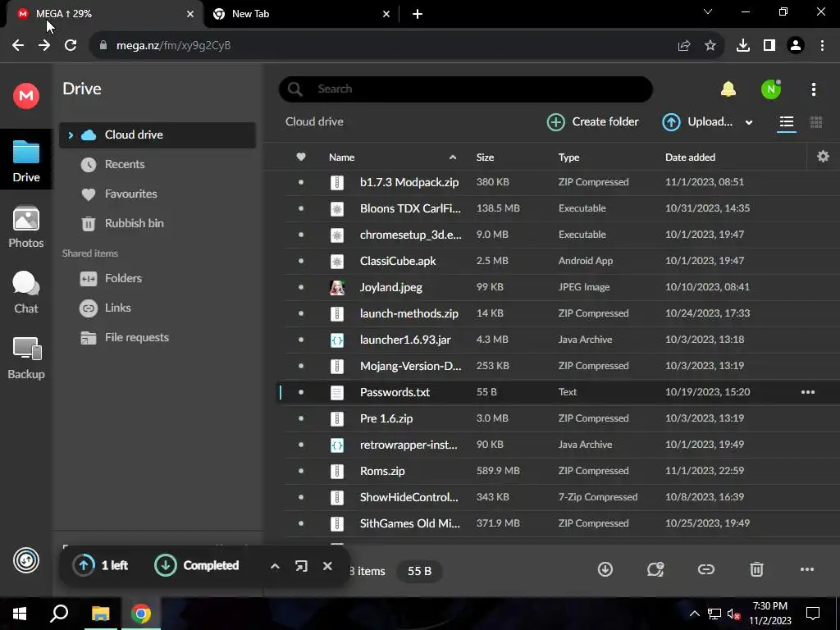Open the Drive section in sidebar
This screenshot has height=630, width=840.
click(x=25, y=161)
